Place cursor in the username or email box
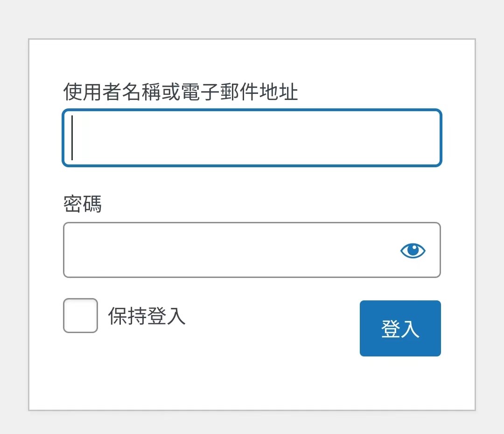This screenshot has height=434, width=504. pyautogui.click(x=252, y=138)
